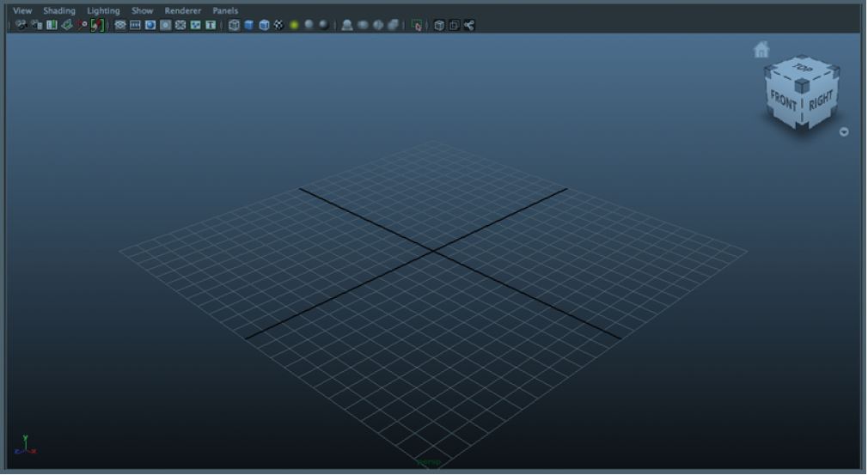This screenshot has width=868, height=475.
Task: Toggle X-Ray Joints icon at toolbar end
Action: [469, 25]
